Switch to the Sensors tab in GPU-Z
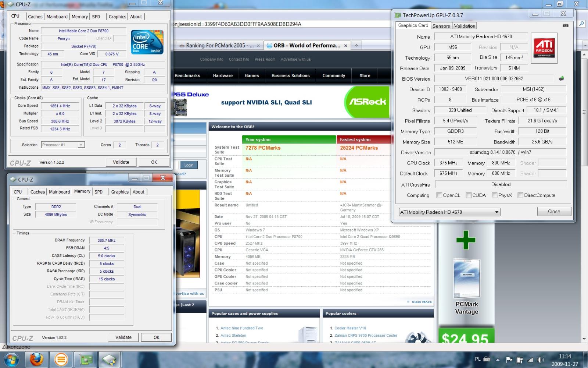This screenshot has height=368, width=588. (x=441, y=26)
